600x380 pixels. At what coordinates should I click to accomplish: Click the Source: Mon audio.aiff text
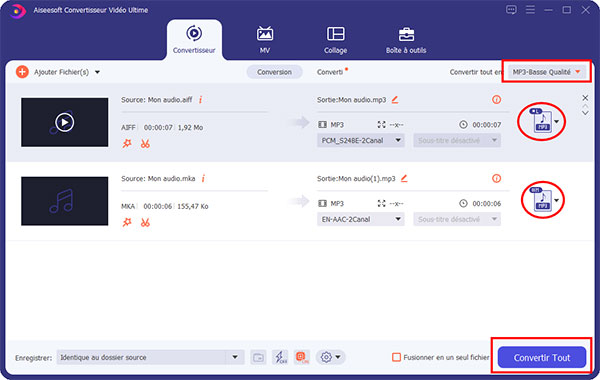coord(157,100)
